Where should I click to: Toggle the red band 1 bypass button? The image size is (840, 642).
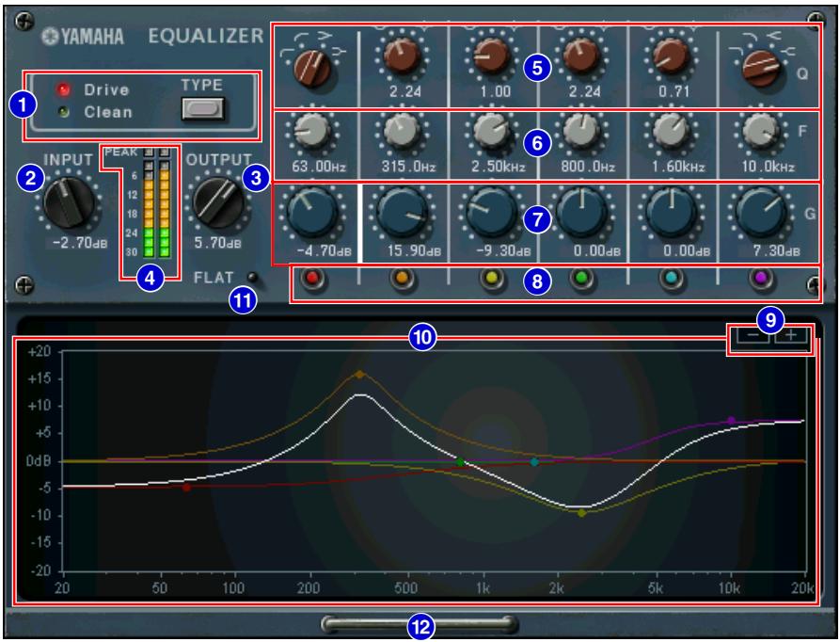pos(312,279)
